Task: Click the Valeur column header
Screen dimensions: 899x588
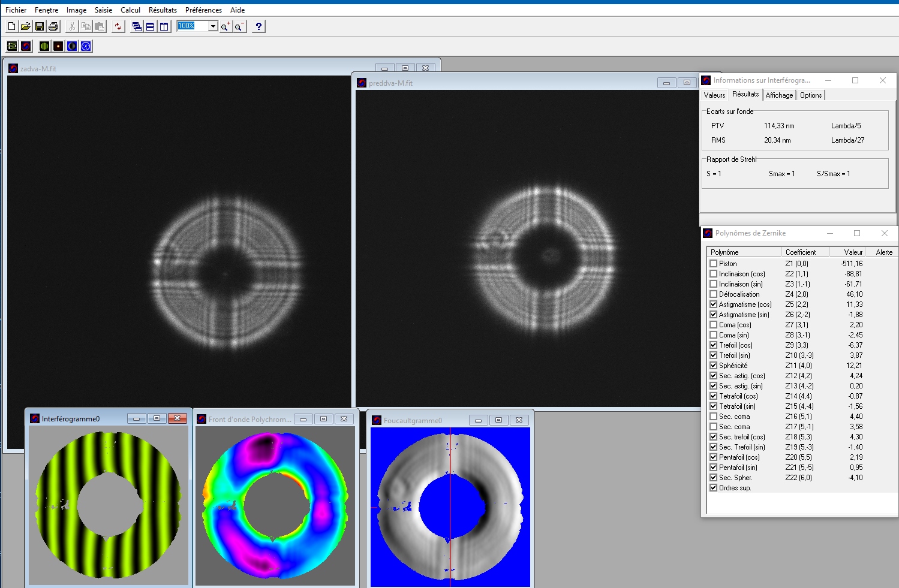Action: coord(847,252)
